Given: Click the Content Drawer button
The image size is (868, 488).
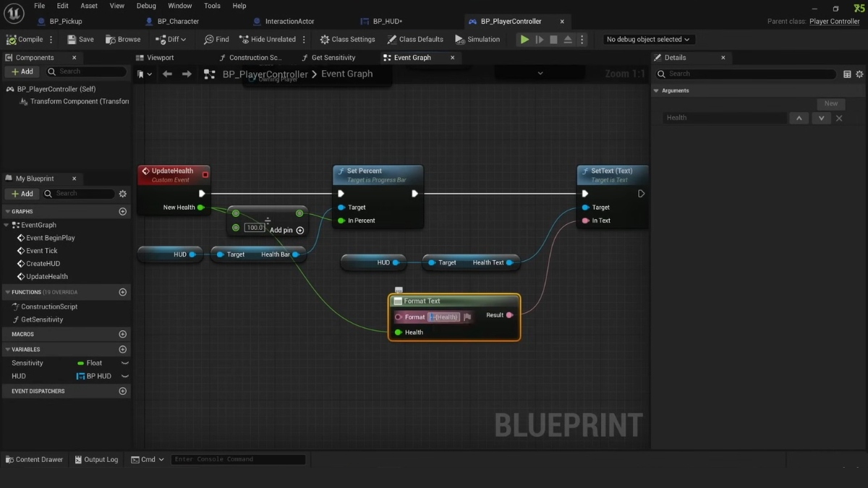Looking at the screenshot, I should [33, 459].
